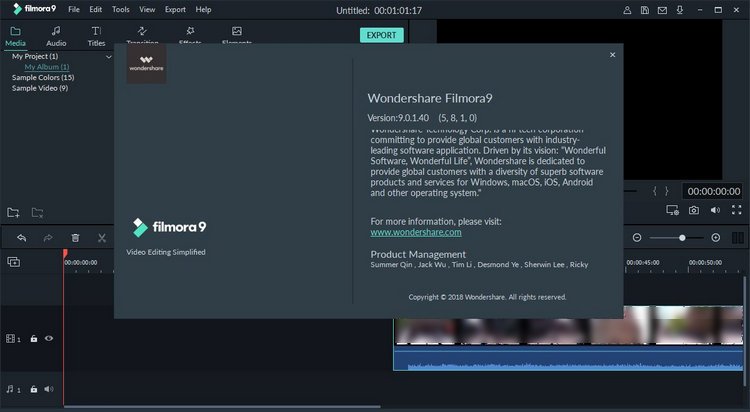Viewport: 750px width, 412px height.
Task: Click the message envelope icon in title bar
Action: pyautogui.click(x=662, y=10)
